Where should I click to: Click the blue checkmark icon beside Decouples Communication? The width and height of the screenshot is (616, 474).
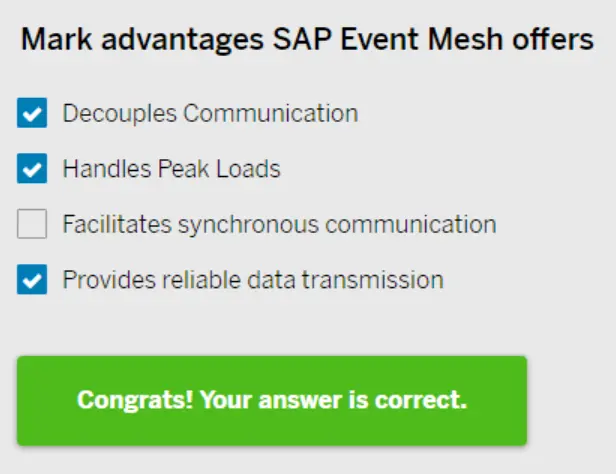[32, 114]
